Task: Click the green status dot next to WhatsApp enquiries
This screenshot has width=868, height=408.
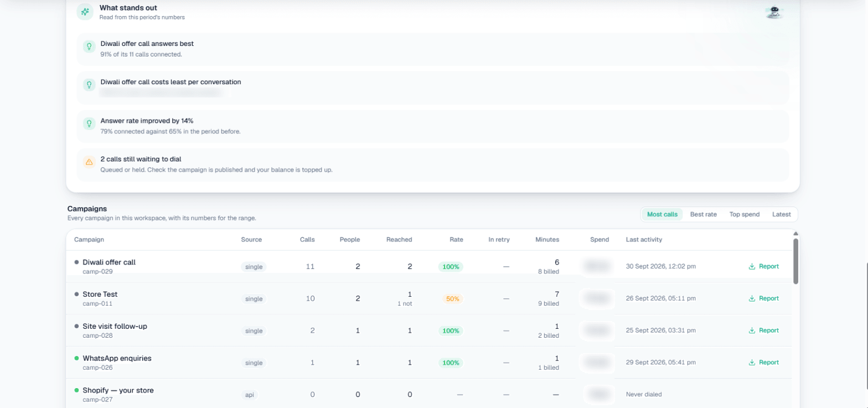Action: point(76,358)
